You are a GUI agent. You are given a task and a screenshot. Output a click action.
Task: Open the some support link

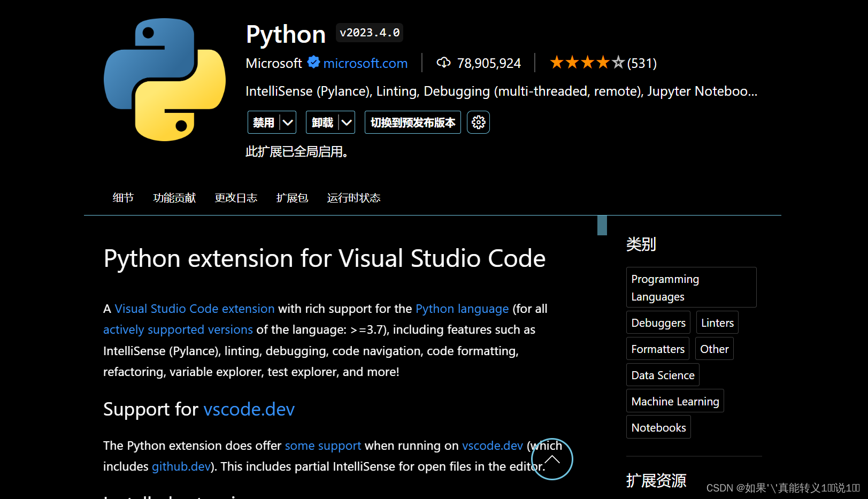pyautogui.click(x=323, y=446)
